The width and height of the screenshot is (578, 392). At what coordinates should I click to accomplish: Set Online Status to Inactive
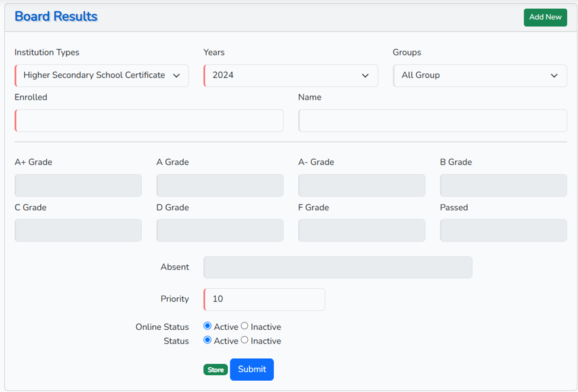(x=244, y=326)
